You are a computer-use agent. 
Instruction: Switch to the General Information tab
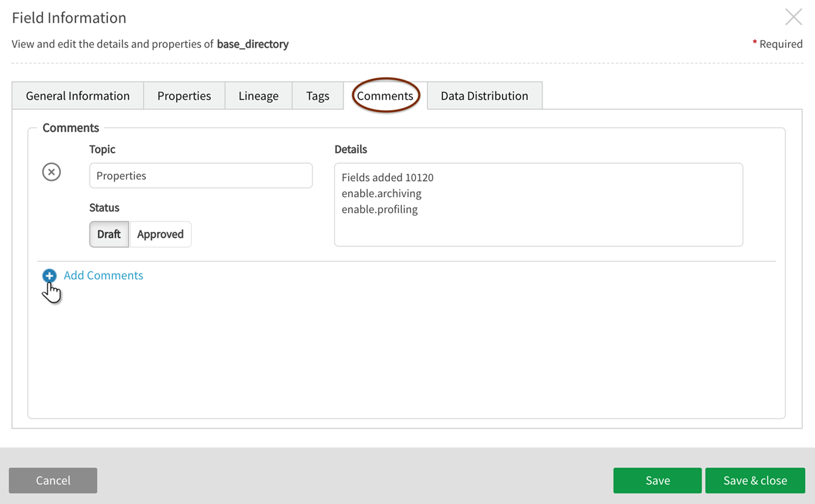(78, 96)
